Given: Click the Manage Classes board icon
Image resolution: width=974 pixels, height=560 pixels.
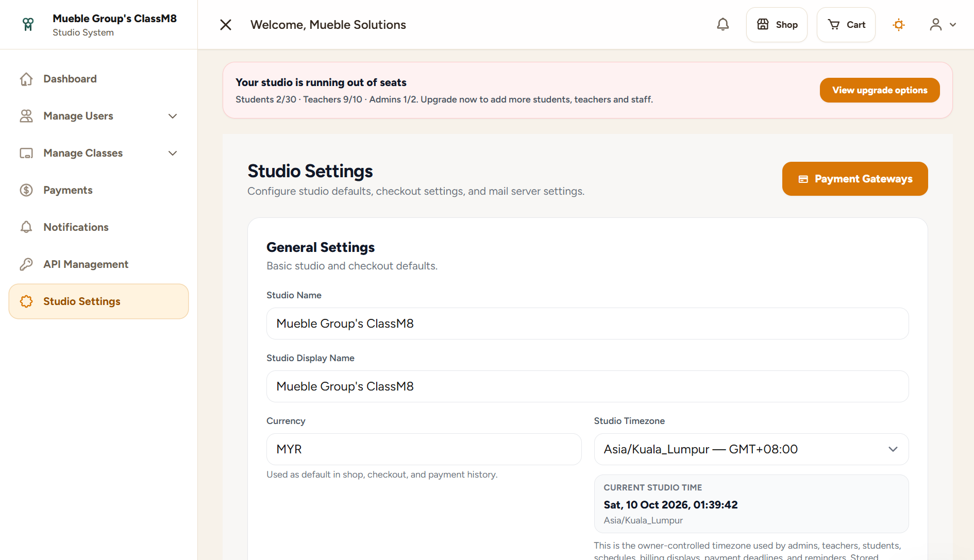Looking at the screenshot, I should click(x=26, y=153).
